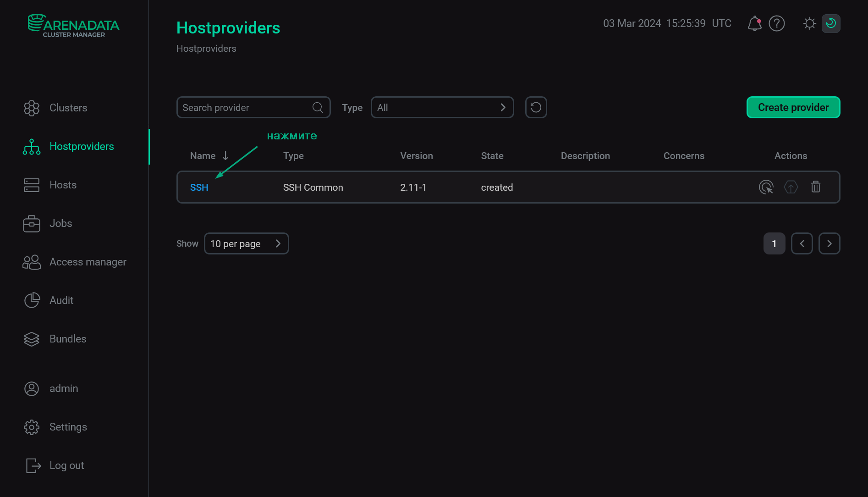868x497 pixels.
Task: Navigate to Bundles section
Action: point(67,339)
